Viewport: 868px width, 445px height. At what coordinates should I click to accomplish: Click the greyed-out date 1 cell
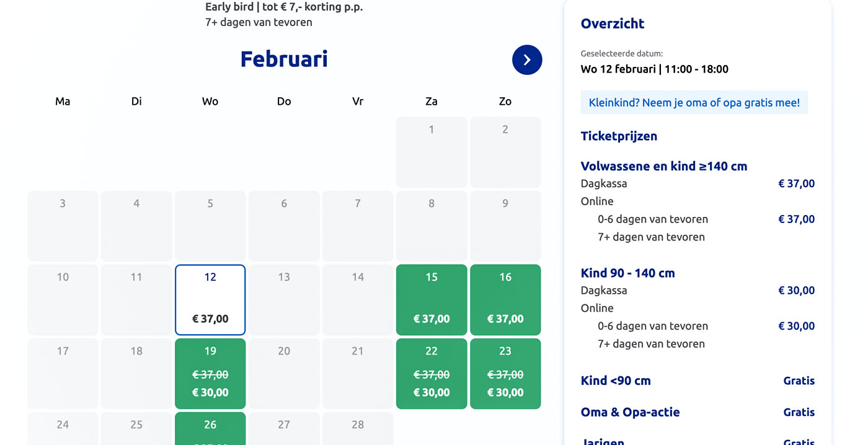click(432, 152)
